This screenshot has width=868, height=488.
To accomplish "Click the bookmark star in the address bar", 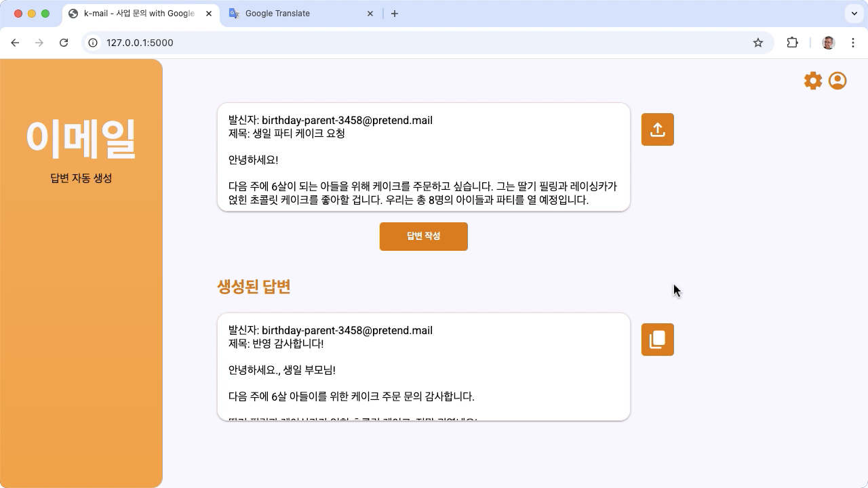I will coord(757,42).
